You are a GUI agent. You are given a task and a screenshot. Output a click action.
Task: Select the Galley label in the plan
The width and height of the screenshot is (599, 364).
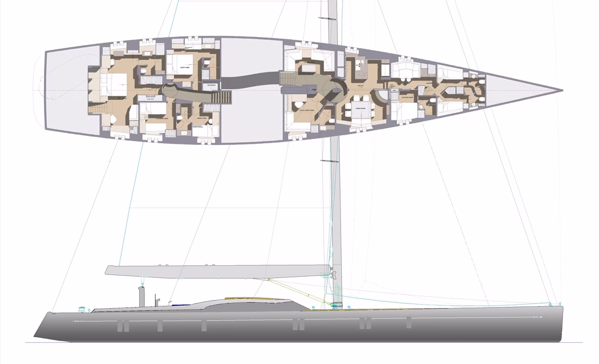point(360,86)
